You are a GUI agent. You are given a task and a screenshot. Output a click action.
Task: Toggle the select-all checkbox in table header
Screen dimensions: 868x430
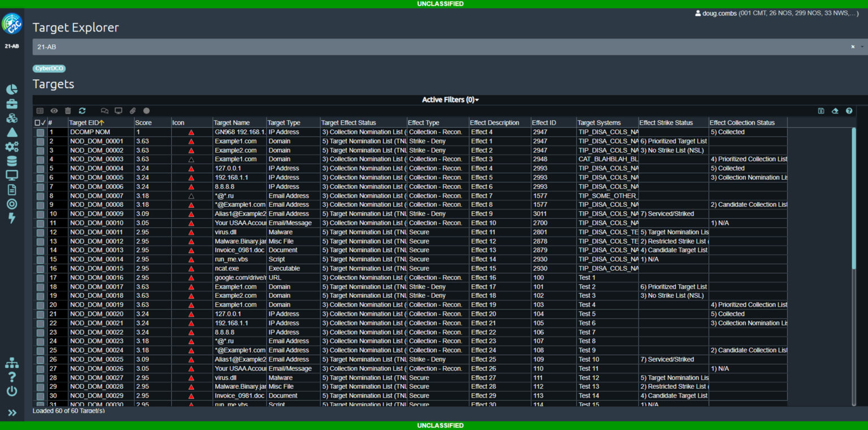pyautogui.click(x=38, y=123)
